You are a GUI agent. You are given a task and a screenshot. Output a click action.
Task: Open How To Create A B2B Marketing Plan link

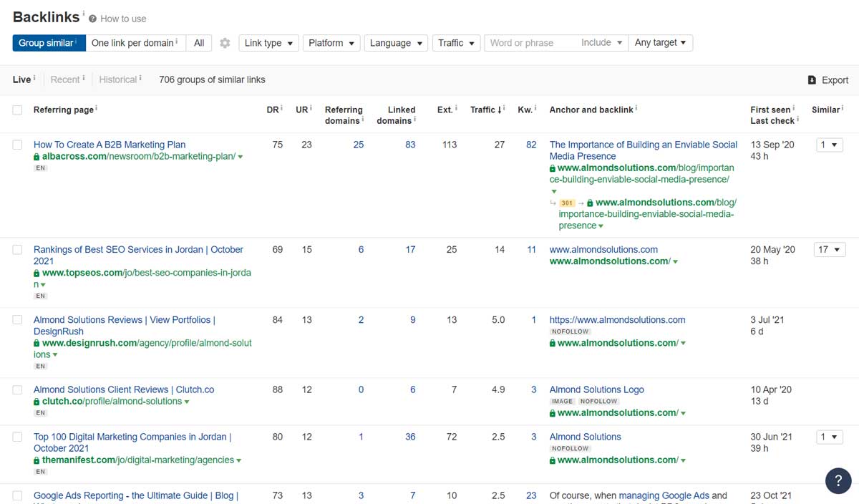click(110, 145)
